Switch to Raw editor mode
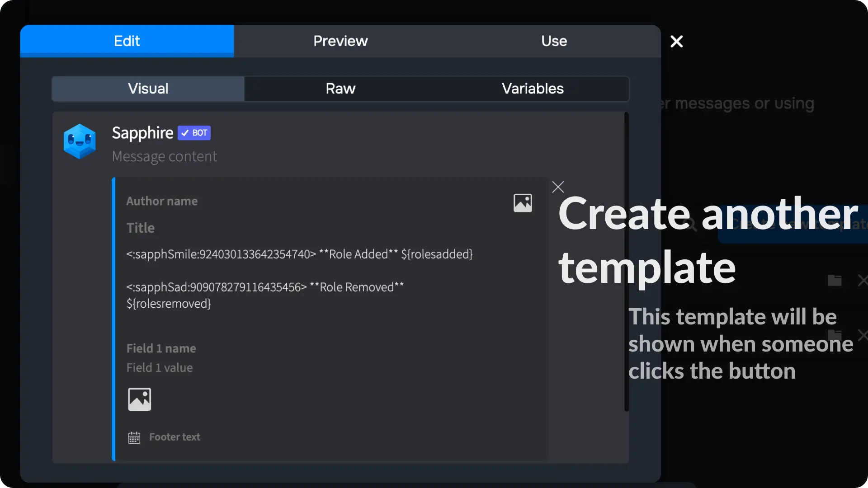Screen dimensions: 868x488 tap(340, 89)
